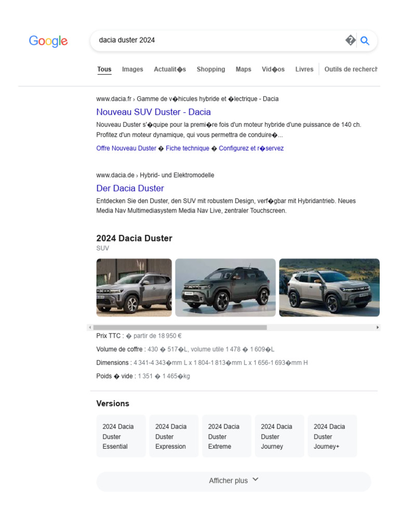The height and width of the screenshot is (532, 399).
Task: Follow the Fiche technique sitelink
Action: (x=187, y=148)
